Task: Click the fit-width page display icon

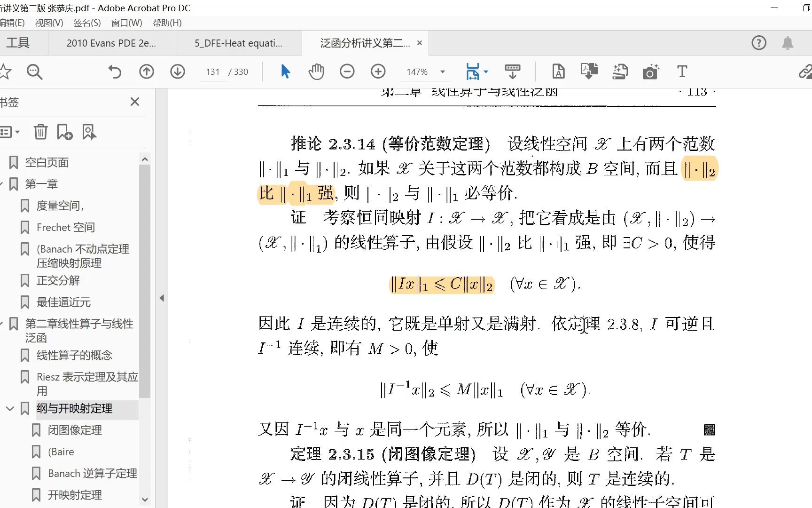Action: pos(473,72)
